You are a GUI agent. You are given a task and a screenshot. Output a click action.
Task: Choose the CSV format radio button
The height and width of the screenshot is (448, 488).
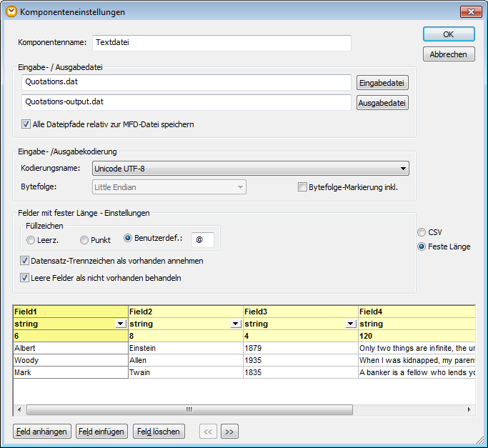[x=422, y=232]
